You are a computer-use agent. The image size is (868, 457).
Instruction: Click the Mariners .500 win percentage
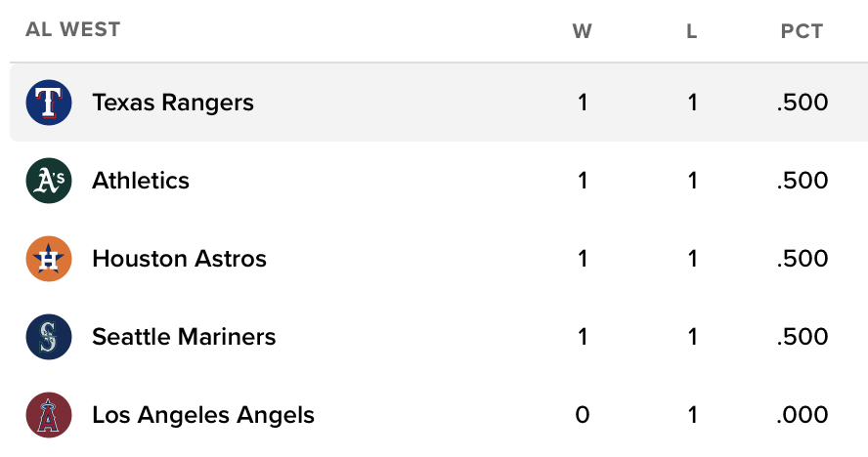pos(802,337)
